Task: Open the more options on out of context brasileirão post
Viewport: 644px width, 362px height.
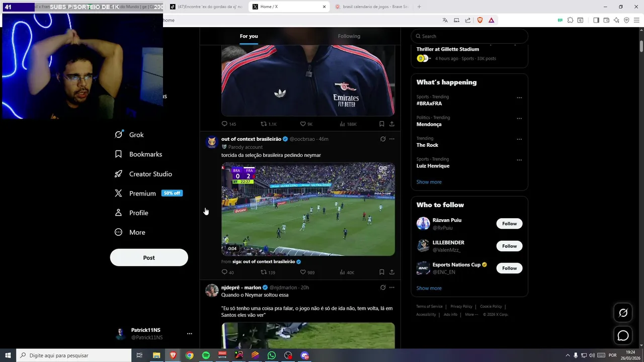Action: (x=392, y=139)
